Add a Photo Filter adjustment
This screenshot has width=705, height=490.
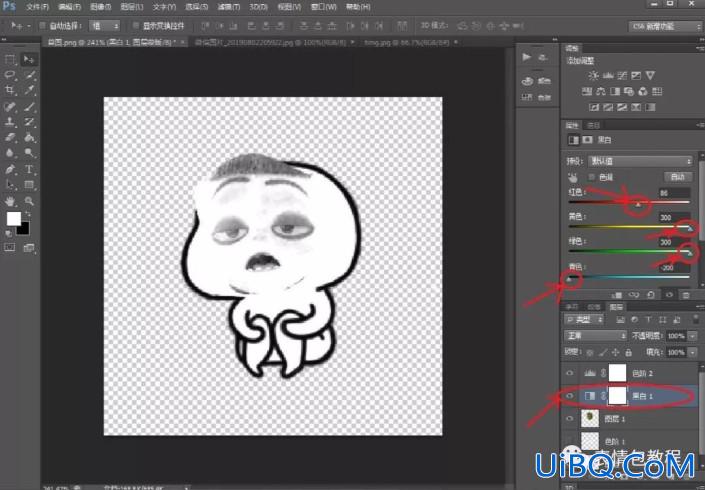click(629, 92)
